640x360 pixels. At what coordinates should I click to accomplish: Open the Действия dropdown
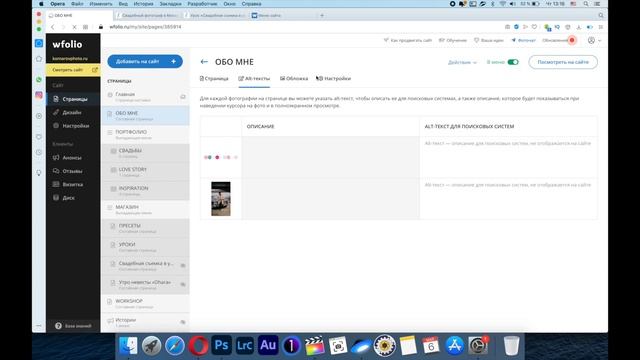click(x=462, y=62)
